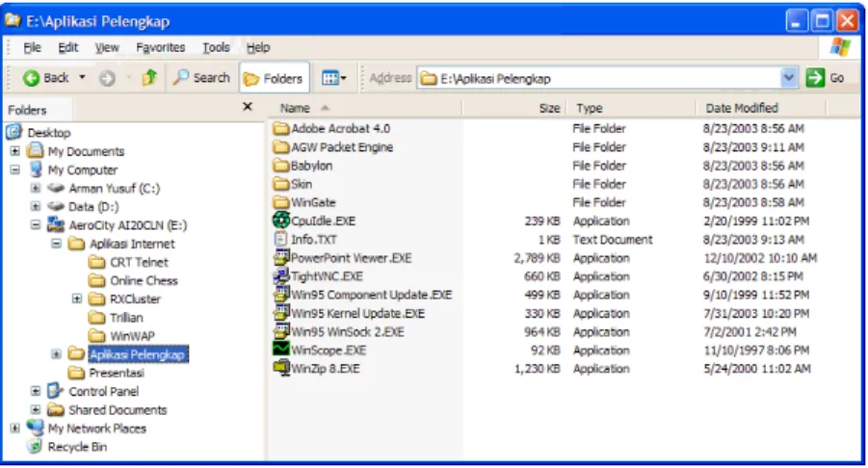Viewport: 868px width, 468px height.
Task: Select the TightVNC.EXE icon
Action: coord(281,275)
